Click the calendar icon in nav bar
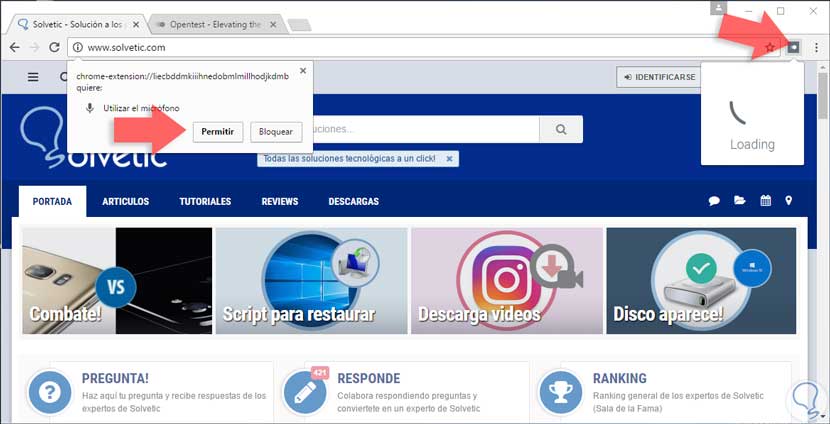The image size is (830, 424). click(x=765, y=201)
